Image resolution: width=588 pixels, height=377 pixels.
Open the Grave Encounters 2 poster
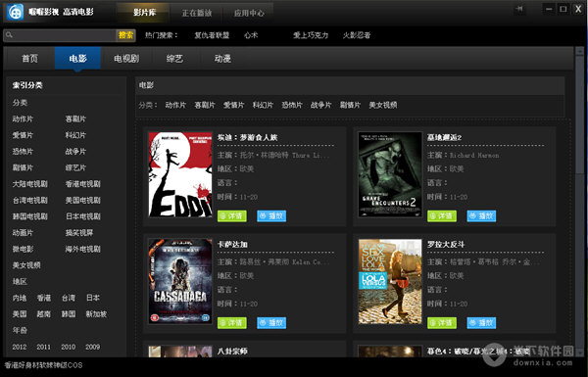click(390, 174)
